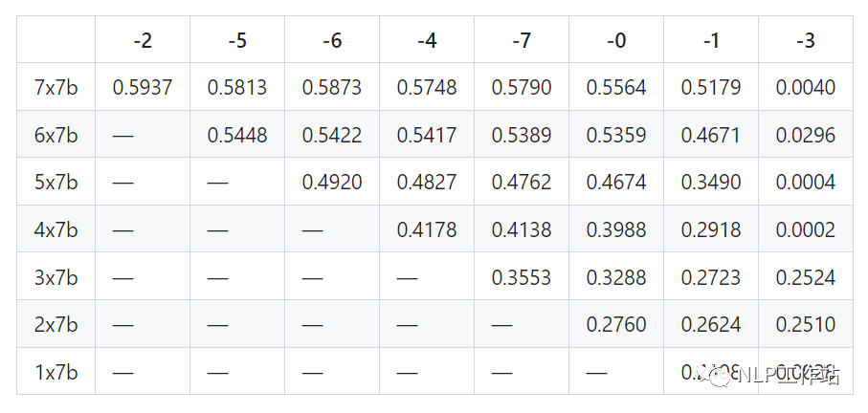Select the cell with value 0.5448
Image resolution: width=868 pixels, height=413 pixels.
237,136
